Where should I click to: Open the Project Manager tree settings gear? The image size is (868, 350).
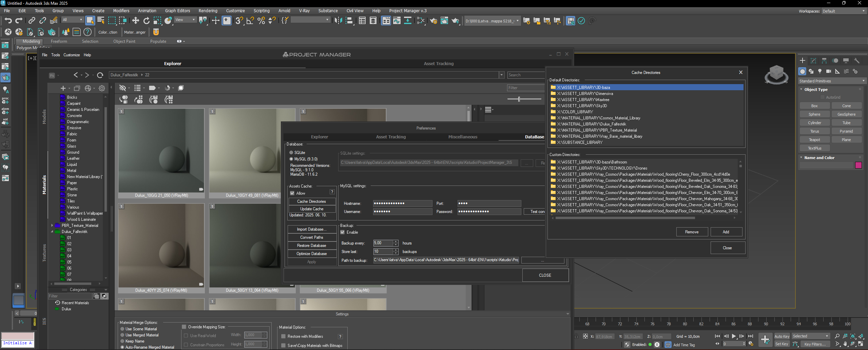[102, 88]
